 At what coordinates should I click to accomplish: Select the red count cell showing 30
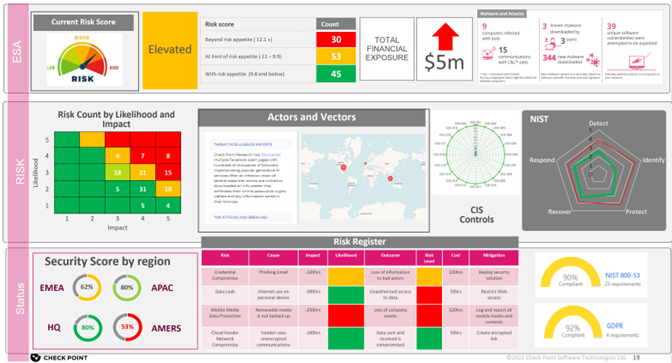(x=336, y=39)
